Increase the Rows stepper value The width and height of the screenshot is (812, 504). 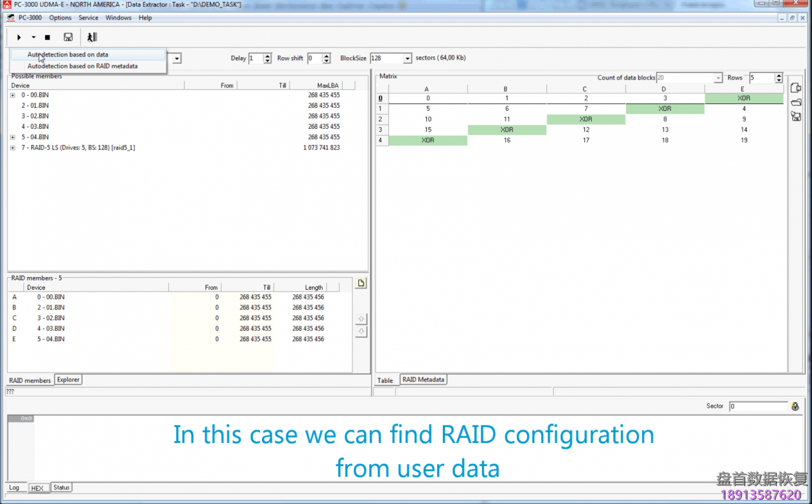click(x=779, y=75)
